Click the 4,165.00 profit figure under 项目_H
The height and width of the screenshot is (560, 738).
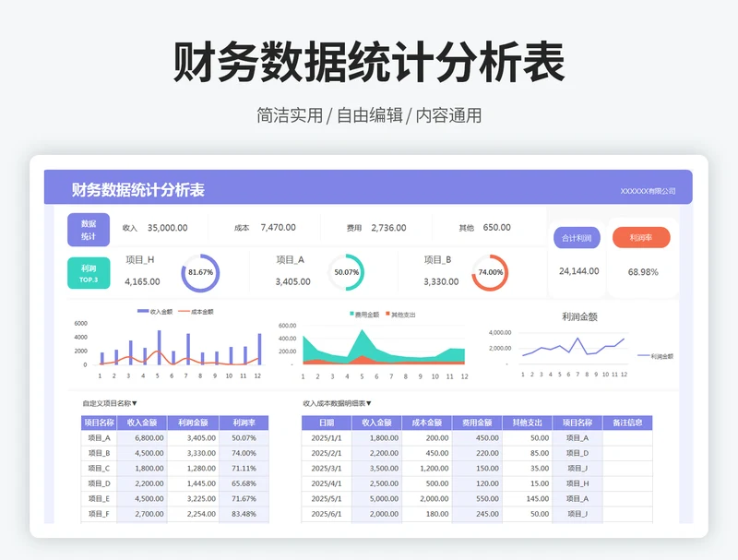click(x=142, y=282)
